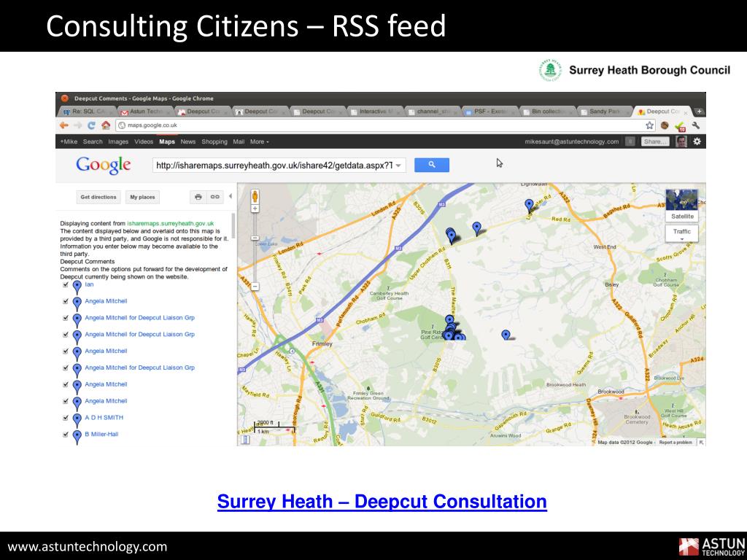Click the blue pin beside A D H SMITH
This screenshot has width=747, height=560.
(77, 420)
